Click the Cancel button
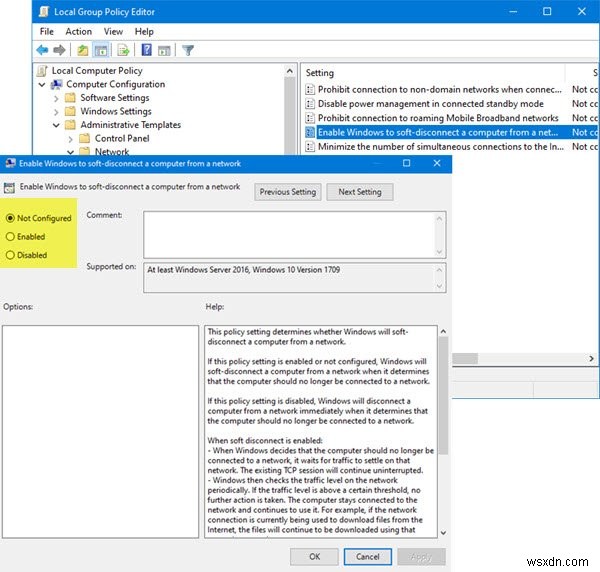 tap(367, 556)
